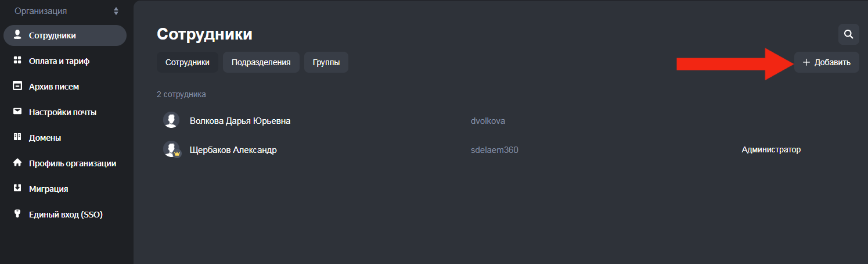Click the Домены icon in sidebar
The image size is (868, 264).
(17, 137)
